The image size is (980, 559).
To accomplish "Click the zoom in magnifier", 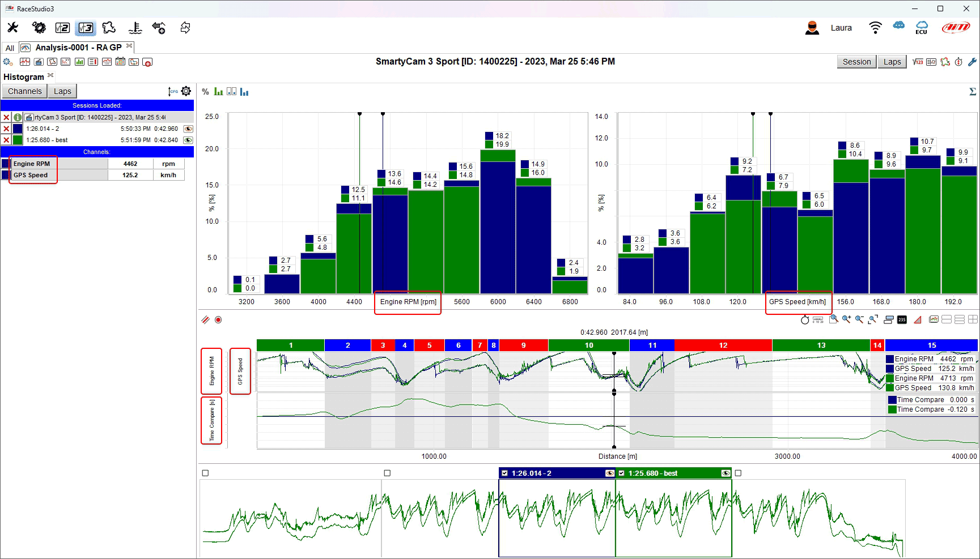I will [x=846, y=319].
